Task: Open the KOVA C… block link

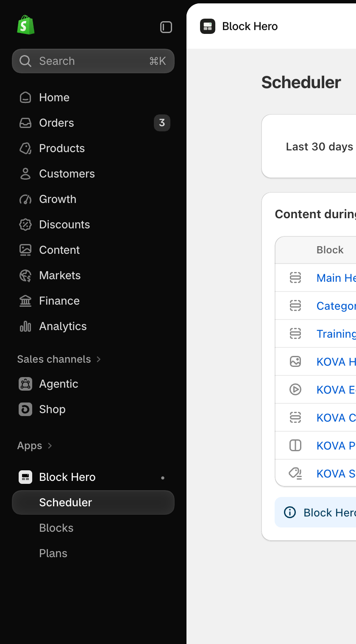Action: (336, 418)
